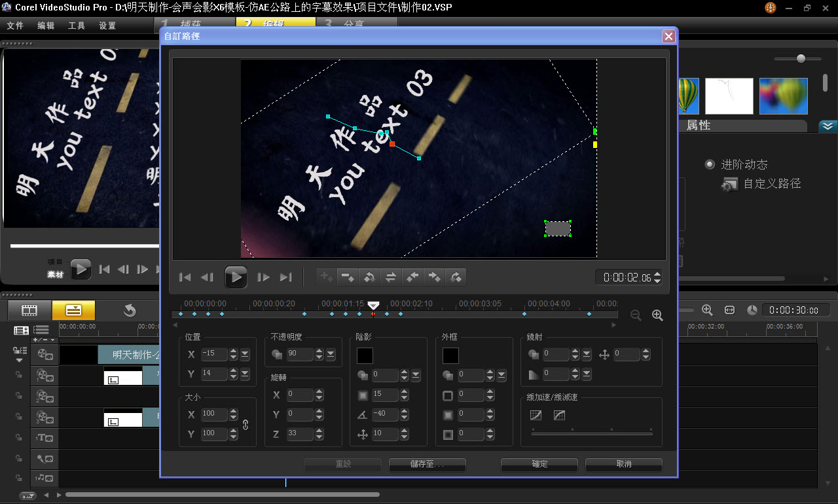This screenshot has height=504, width=838.
Task: Open the shadow color swatch
Action: click(x=365, y=355)
